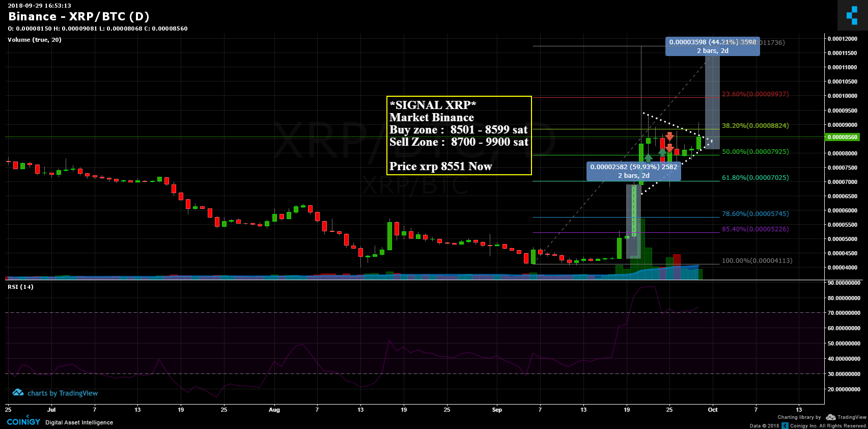Click the 'Aug' date on the time axis

[x=274, y=410]
